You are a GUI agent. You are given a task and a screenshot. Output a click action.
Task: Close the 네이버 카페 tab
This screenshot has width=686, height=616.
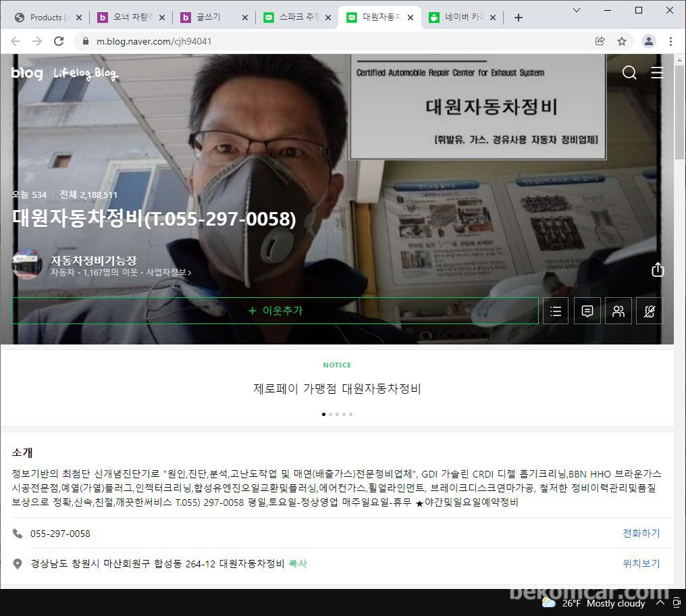(x=493, y=18)
